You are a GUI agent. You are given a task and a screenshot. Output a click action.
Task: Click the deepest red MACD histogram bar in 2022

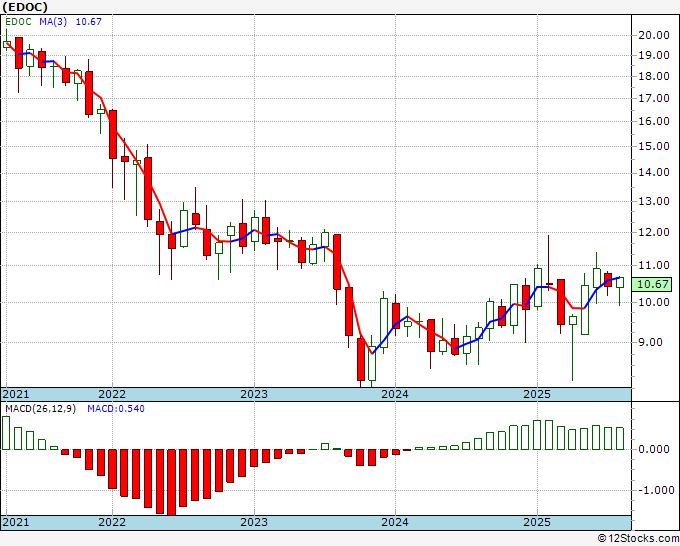tap(172, 482)
